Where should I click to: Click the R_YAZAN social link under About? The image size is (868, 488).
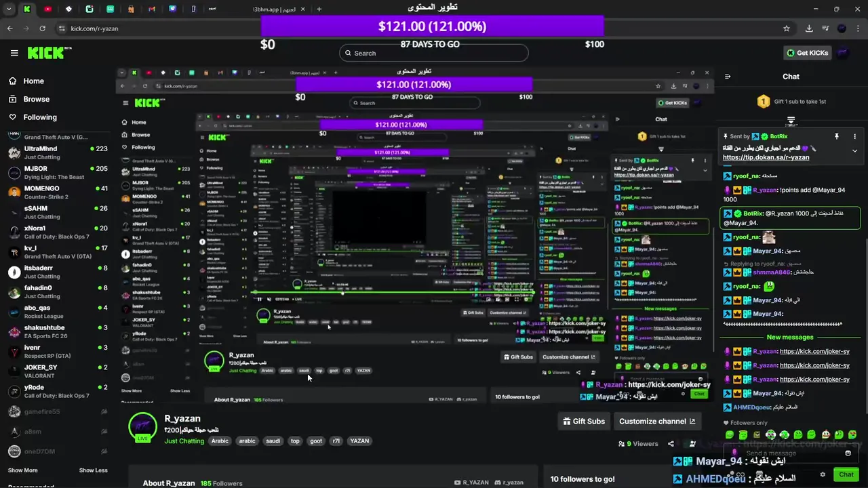click(471, 483)
